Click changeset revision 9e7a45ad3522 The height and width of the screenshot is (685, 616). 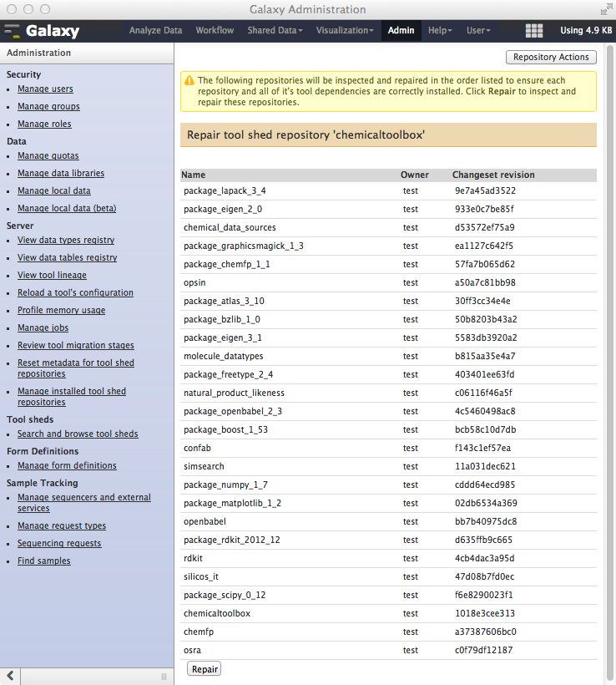(485, 191)
